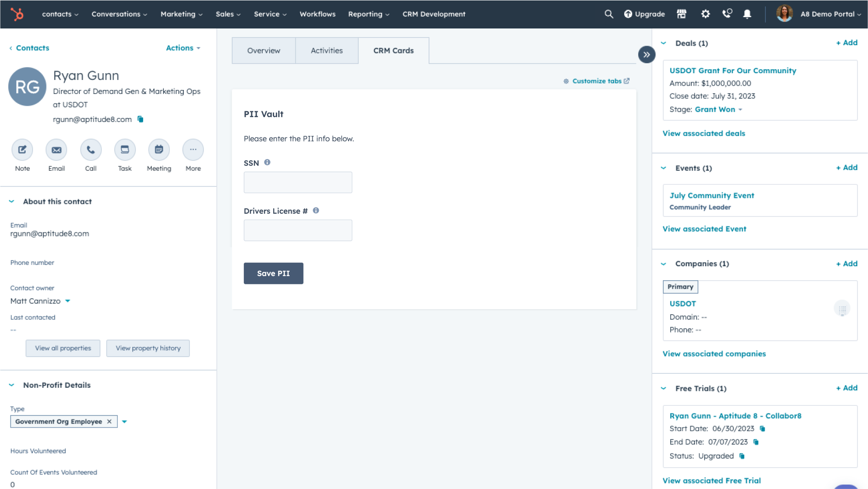Image resolution: width=868 pixels, height=489 pixels.
Task: Collapse the Companies section
Action: (x=663, y=264)
